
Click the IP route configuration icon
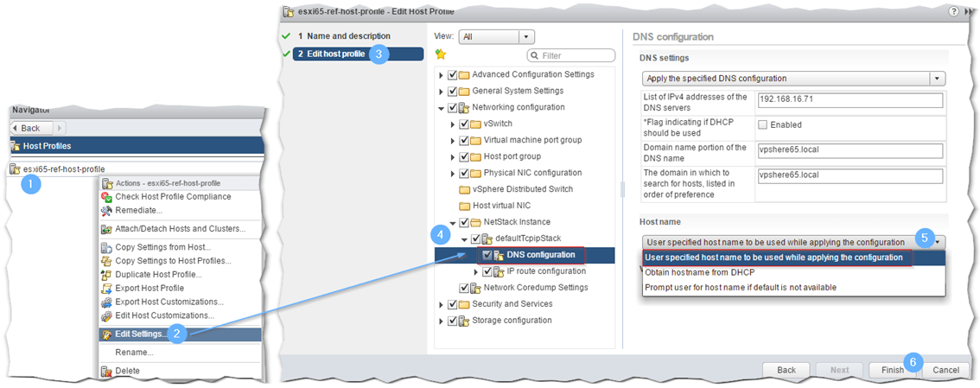click(x=500, y=272)
